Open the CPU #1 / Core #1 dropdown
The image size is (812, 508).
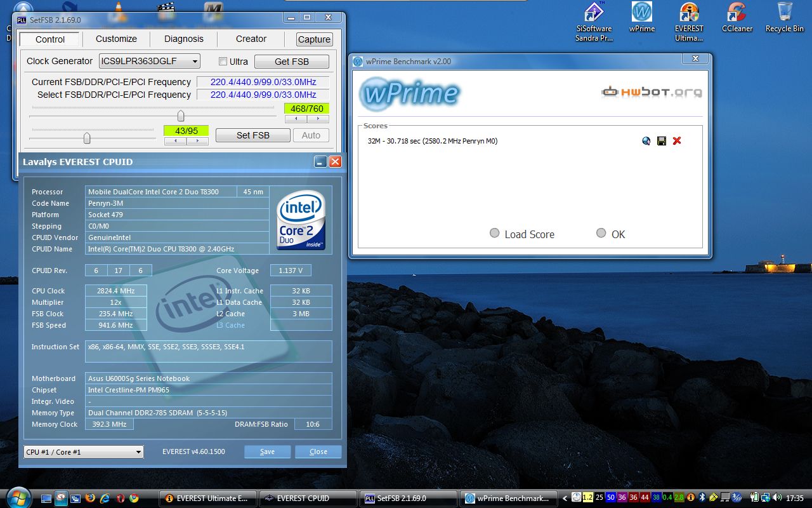click(x=84, y=451)
